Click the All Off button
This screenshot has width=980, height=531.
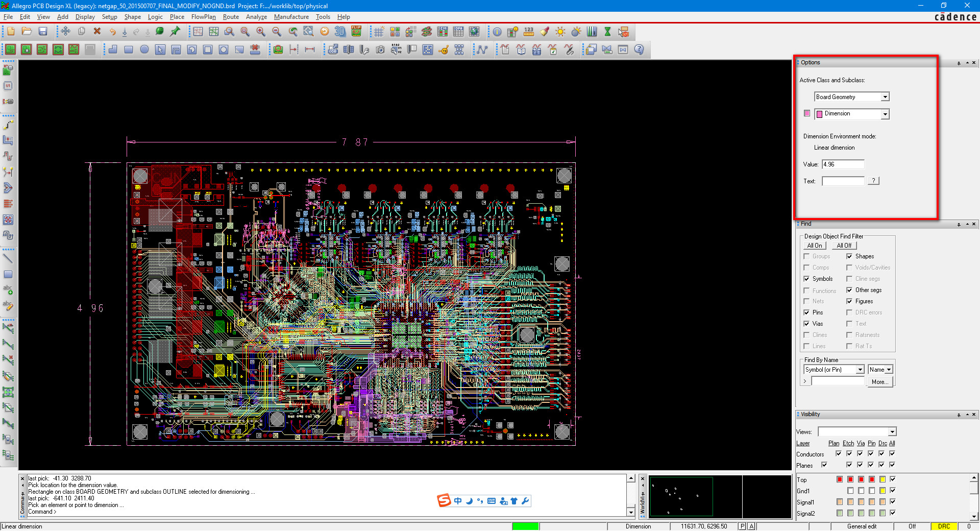(844, 246)
